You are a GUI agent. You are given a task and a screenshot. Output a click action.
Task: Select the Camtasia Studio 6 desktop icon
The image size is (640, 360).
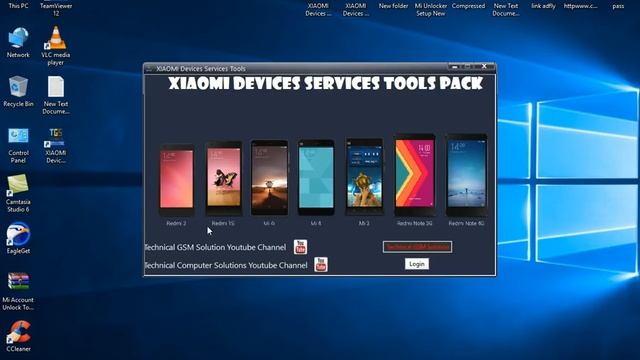[18, 193]
